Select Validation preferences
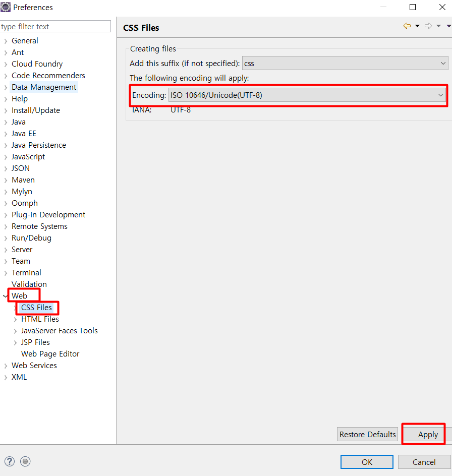 [x=29, y=284]
